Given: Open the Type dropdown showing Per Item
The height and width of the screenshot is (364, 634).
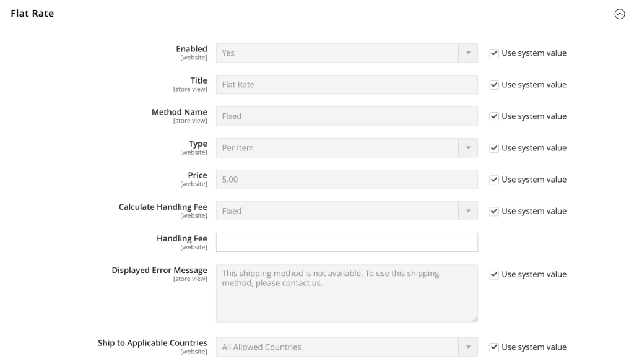Looking at the screenshot, I should tap(347, 147).
